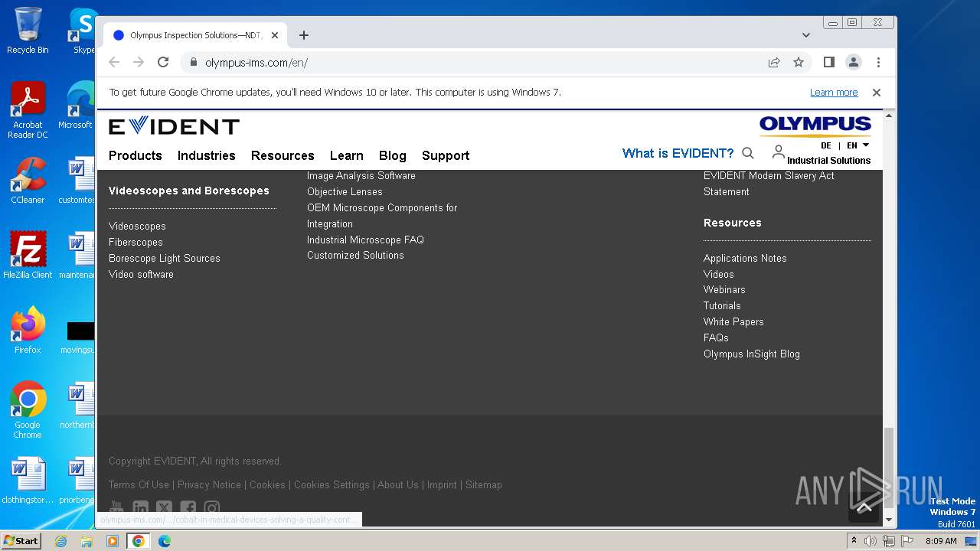Close the Olympus Inspection Solutions tab
Viewport: 980px width, 551px height.
tap(275, 35)
